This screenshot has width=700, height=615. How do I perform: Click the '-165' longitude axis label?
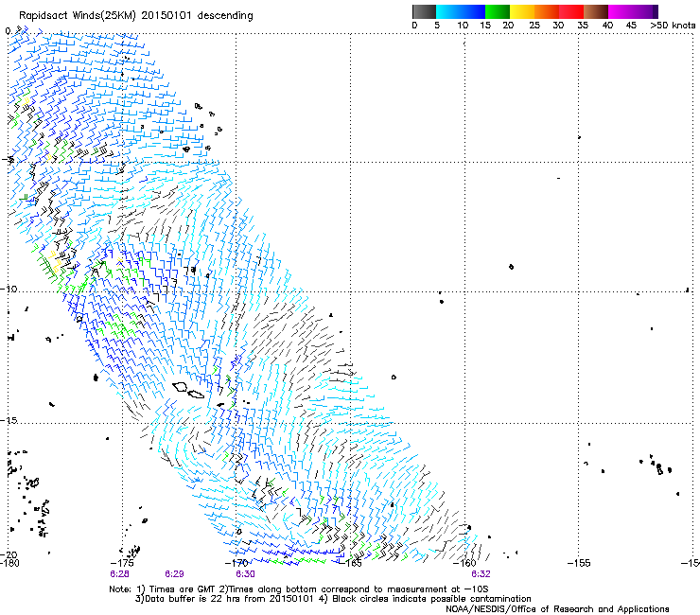click(x=350, y=563)
